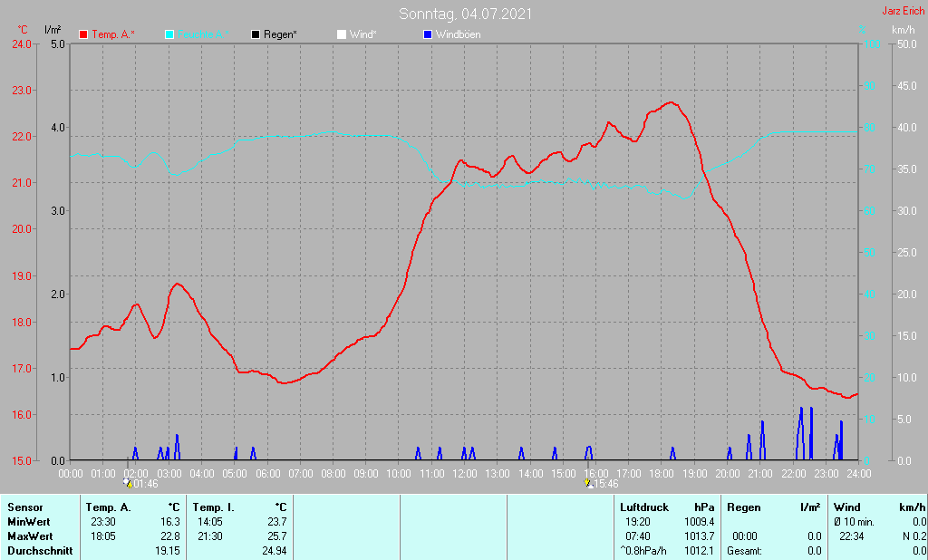928x560 pixels.
Task: Click the '15:46' time marker label
Action: 606,484
